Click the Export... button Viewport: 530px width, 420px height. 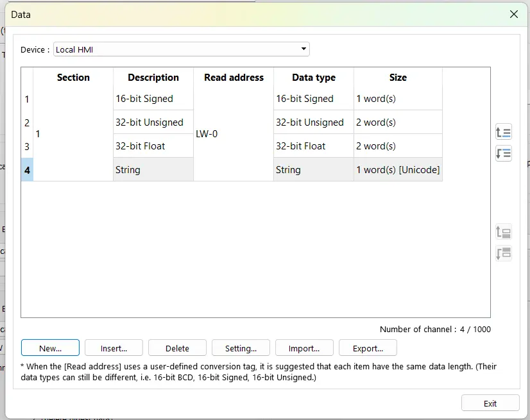coord(368,348)
